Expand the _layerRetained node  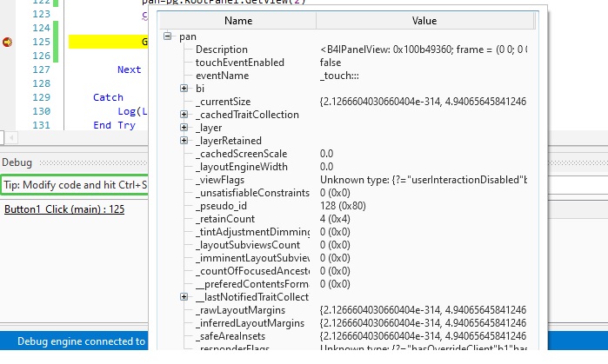tap(184, 141)
